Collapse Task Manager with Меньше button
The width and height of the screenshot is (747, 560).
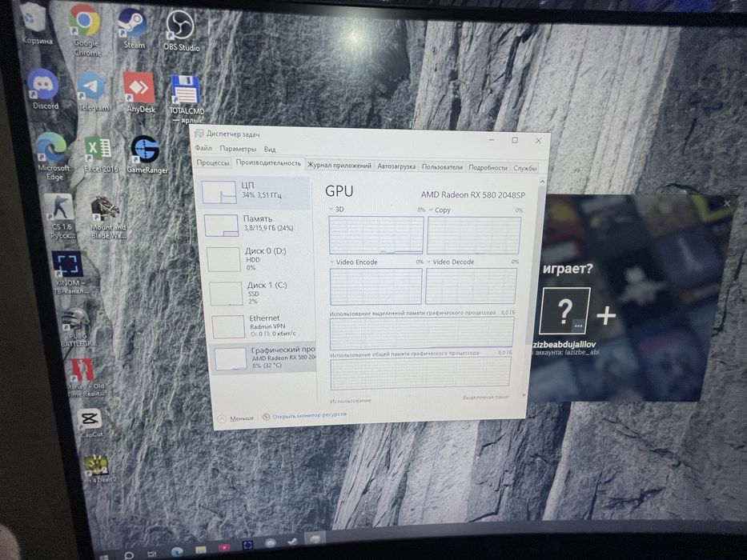click(x=236, y=418)
